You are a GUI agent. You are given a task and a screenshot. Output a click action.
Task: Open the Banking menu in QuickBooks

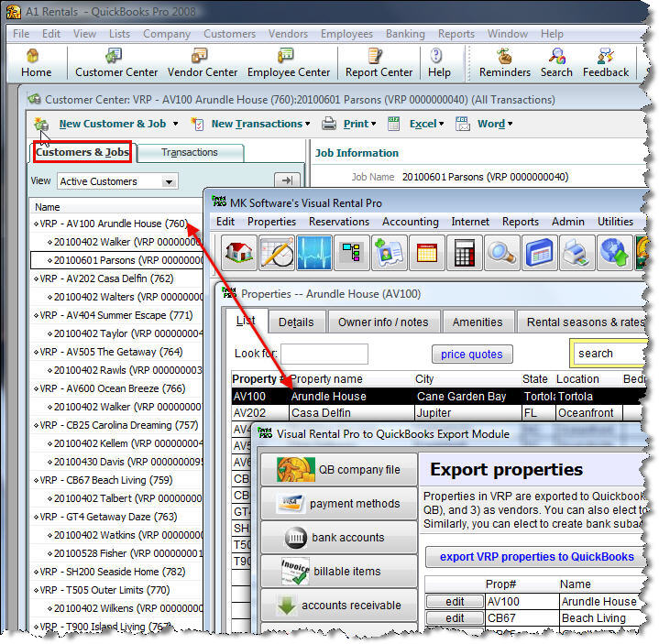pos(405,34)
